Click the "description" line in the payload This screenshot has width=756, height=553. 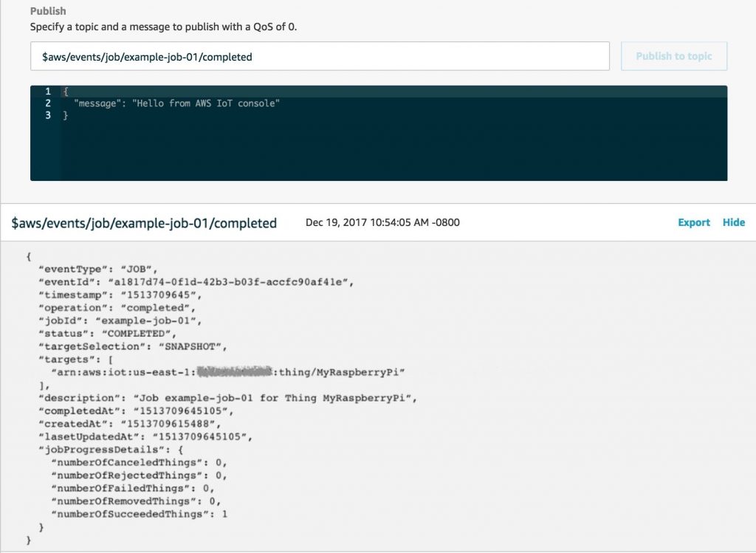[x=227, y=398]
